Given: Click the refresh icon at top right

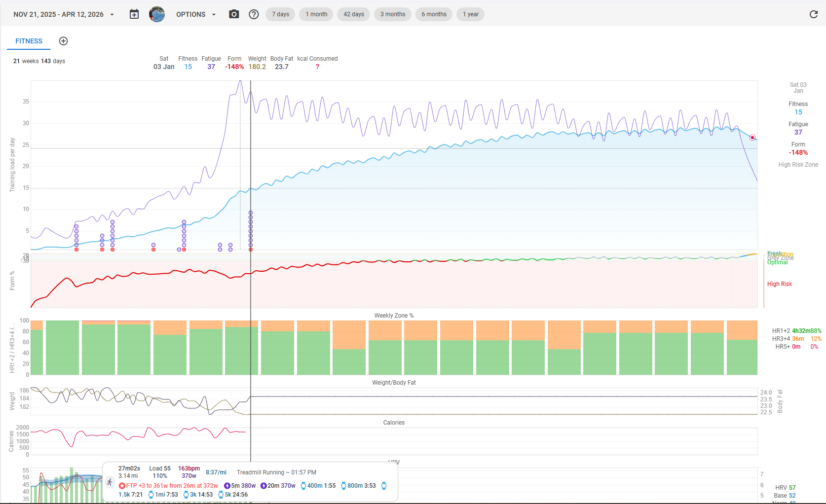Looking at the screenshot, I should (x=814, y=14).
